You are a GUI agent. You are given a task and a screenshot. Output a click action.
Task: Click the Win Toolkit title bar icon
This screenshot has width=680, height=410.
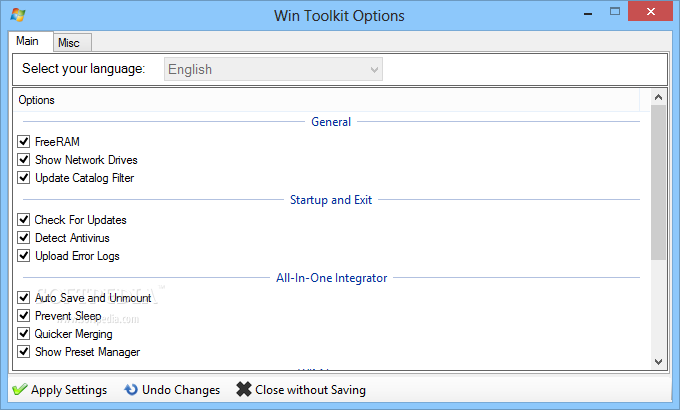[x=16, y=15]
